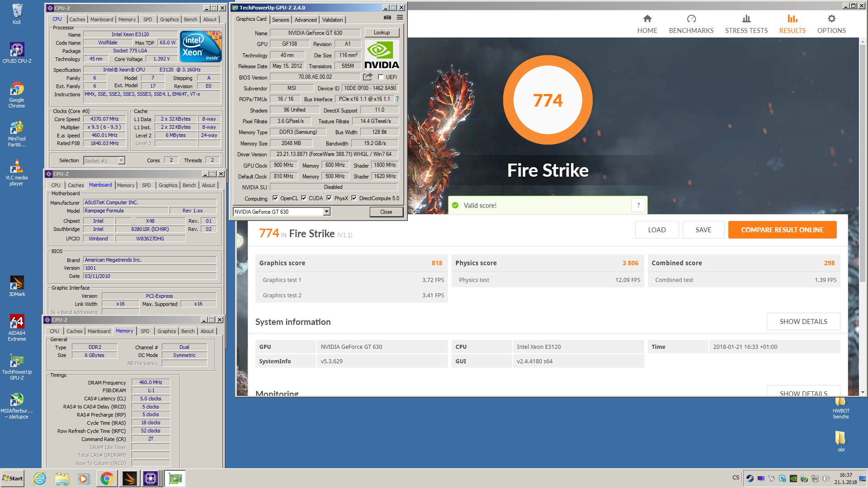Click COMPARE RESULT ONLINE button
This screenshot has height=488, width=868.
click(782, 230)
